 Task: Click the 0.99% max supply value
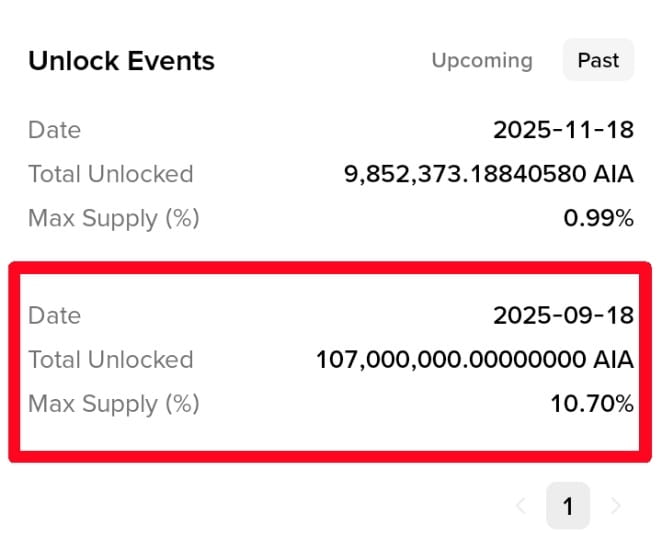point(598,218)
